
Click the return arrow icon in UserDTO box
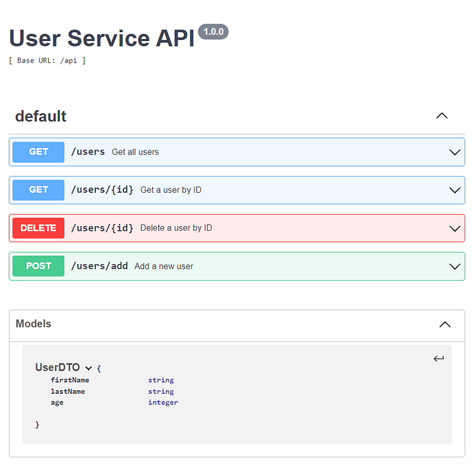439,359
